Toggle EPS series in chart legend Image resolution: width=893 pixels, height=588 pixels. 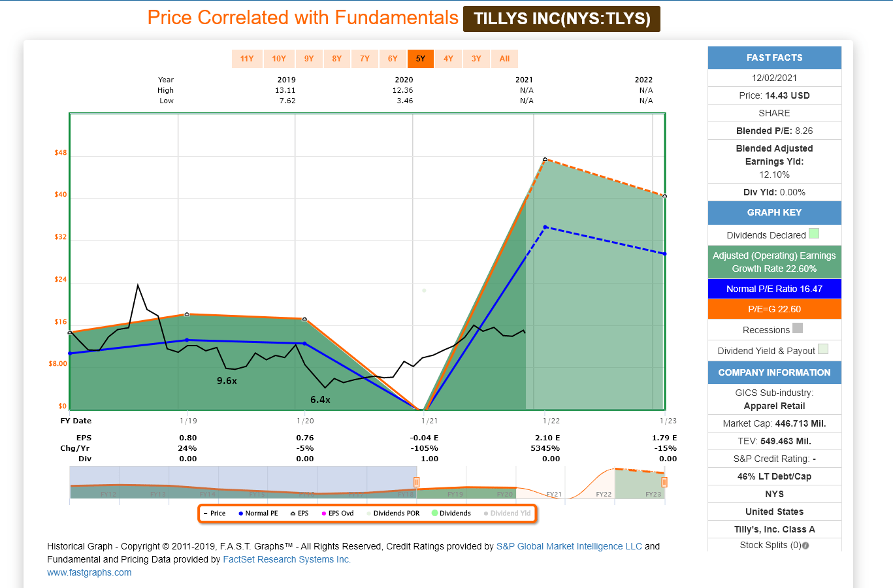point(299,514)
